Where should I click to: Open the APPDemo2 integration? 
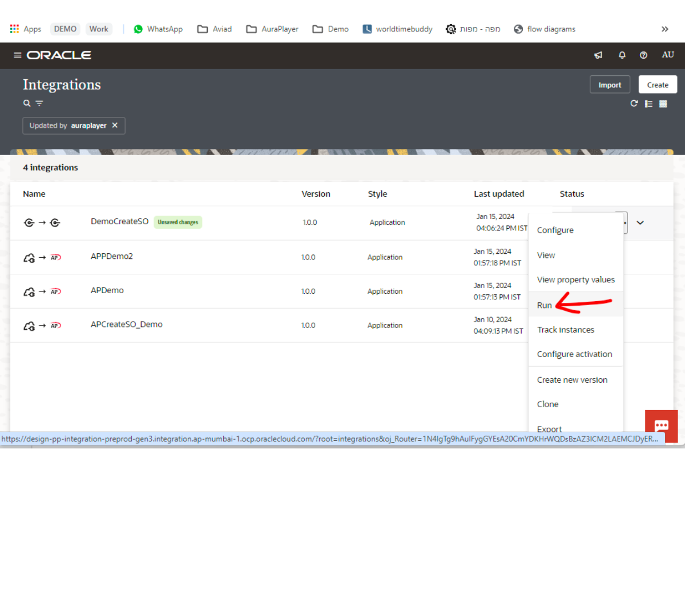click(x=112, y=257)
